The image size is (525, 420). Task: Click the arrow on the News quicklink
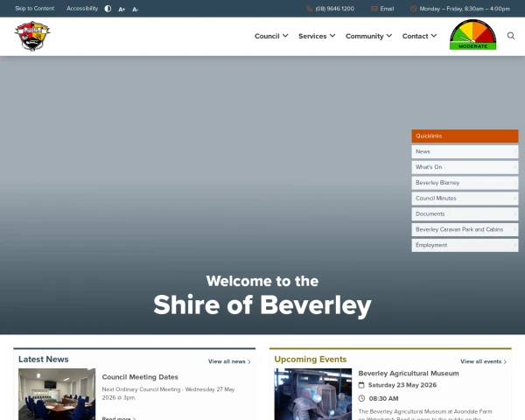click(x=515, y=151)
